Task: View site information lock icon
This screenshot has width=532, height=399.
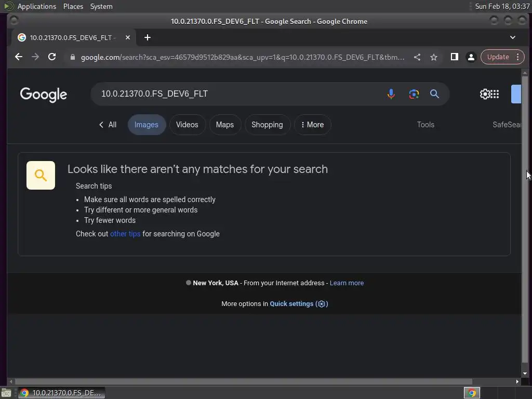Action: tap(72, 57)
